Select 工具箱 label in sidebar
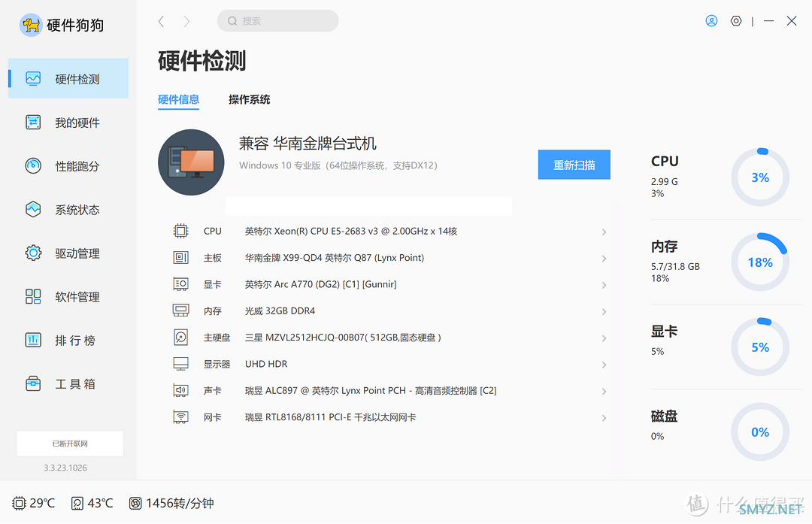 click(75, 383)
